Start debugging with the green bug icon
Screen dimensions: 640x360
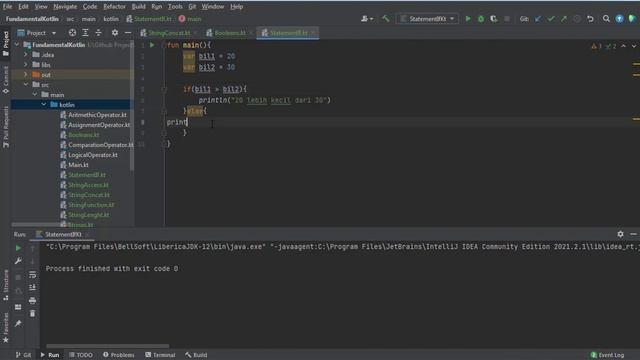[481, 19]
